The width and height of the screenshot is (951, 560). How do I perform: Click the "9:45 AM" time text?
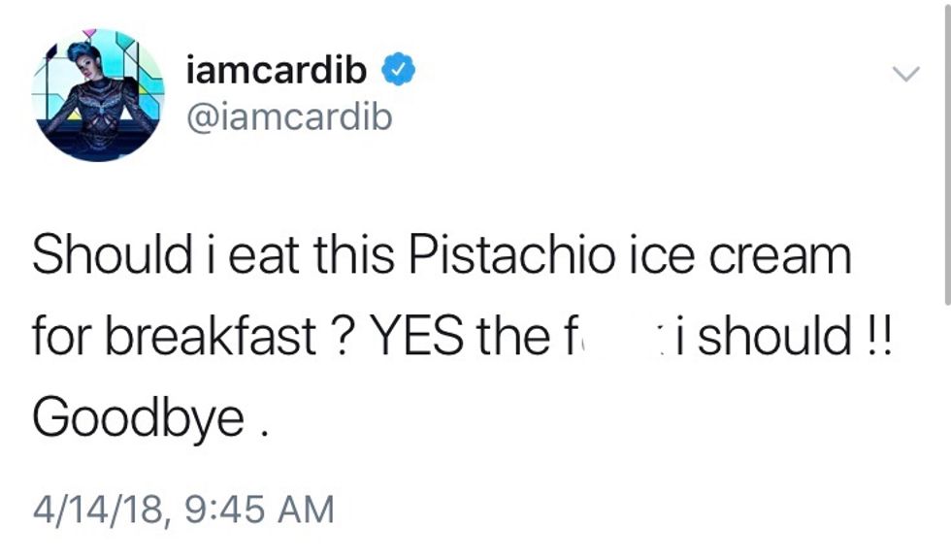pyautogui.click(x=259, y=510)
